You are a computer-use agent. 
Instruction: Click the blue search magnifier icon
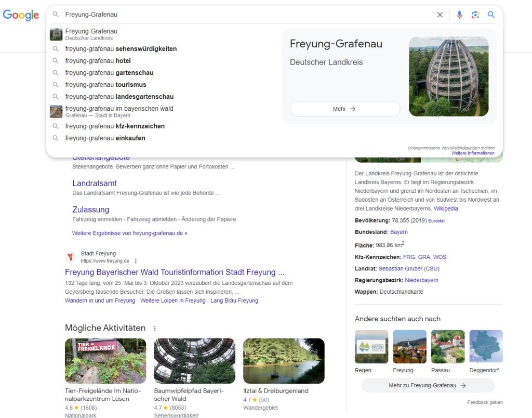click(491, 15)
